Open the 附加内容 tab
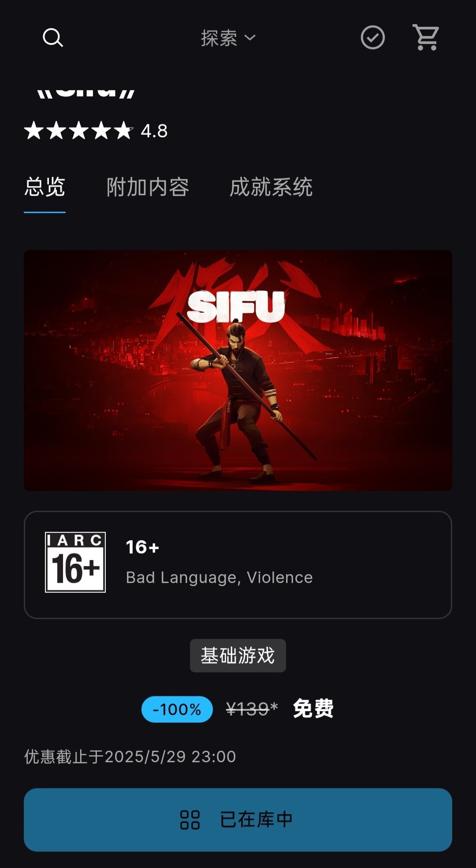The width and height of the screenshot is (476, 868). (x=148, y=187)
